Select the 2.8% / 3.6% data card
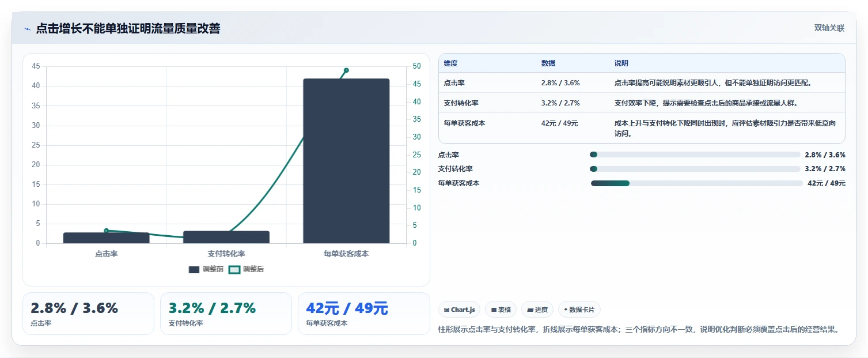 (88, 314)
